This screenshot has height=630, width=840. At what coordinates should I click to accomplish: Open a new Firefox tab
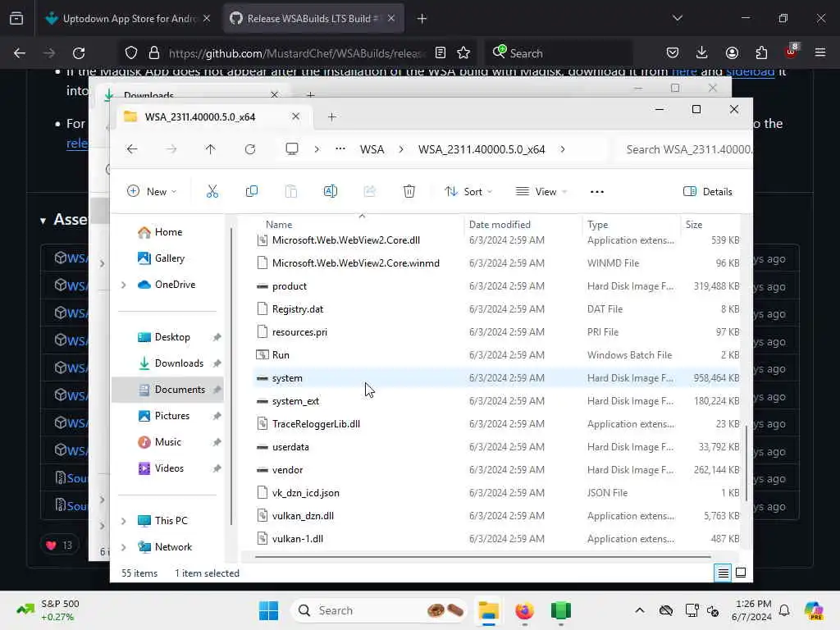click(x=422, y=19)
